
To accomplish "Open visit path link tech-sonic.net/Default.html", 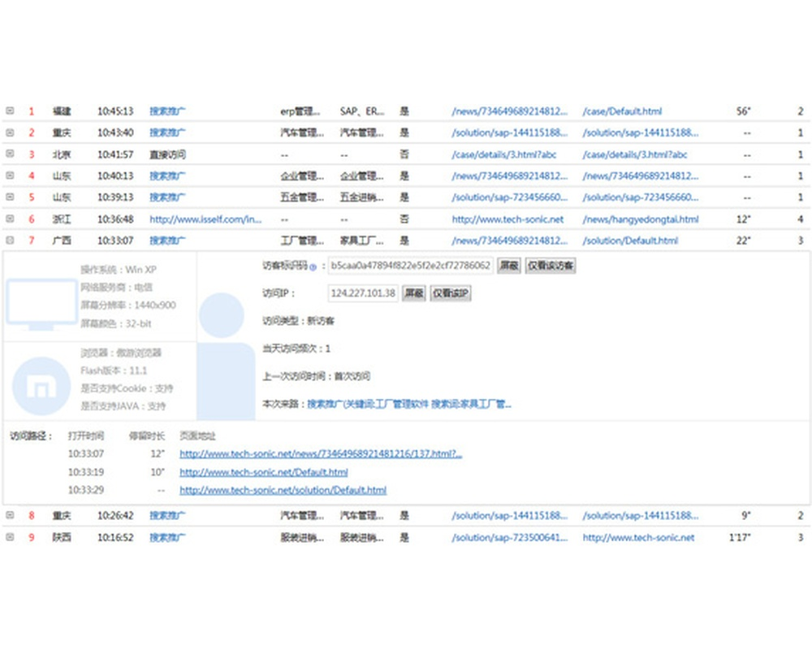I will click(264, 472).
